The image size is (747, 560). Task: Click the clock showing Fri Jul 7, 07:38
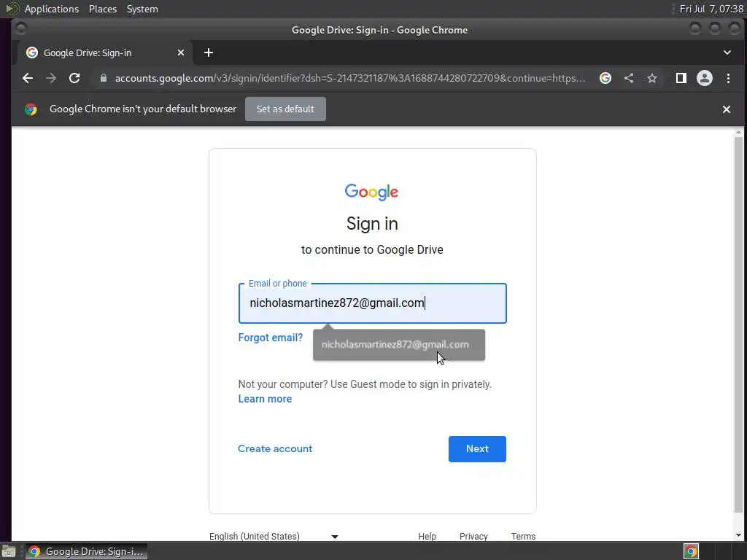[x=711, y=9]
